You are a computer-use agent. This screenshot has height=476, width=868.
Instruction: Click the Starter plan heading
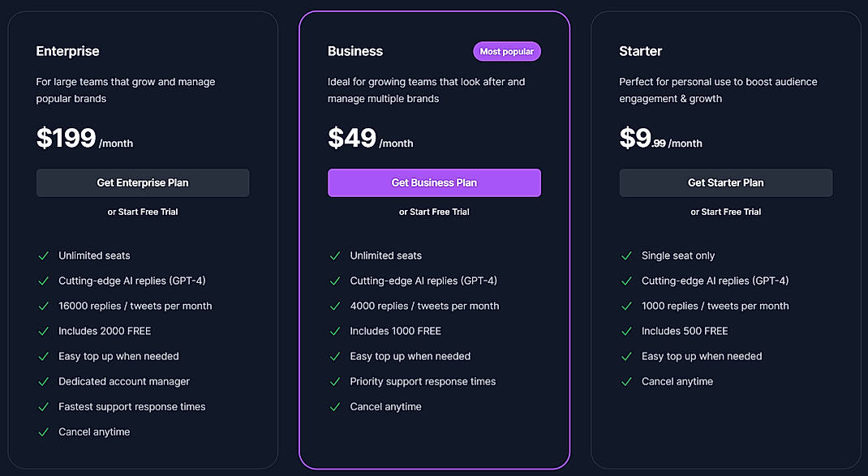(x=640, y=50)
